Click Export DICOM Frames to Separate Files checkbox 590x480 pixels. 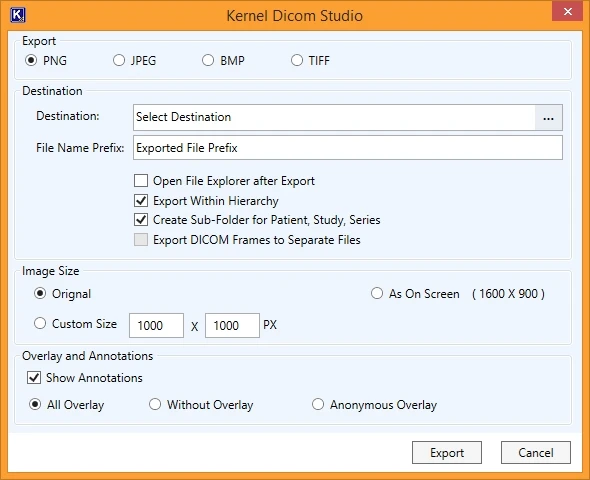click(141, 240)
